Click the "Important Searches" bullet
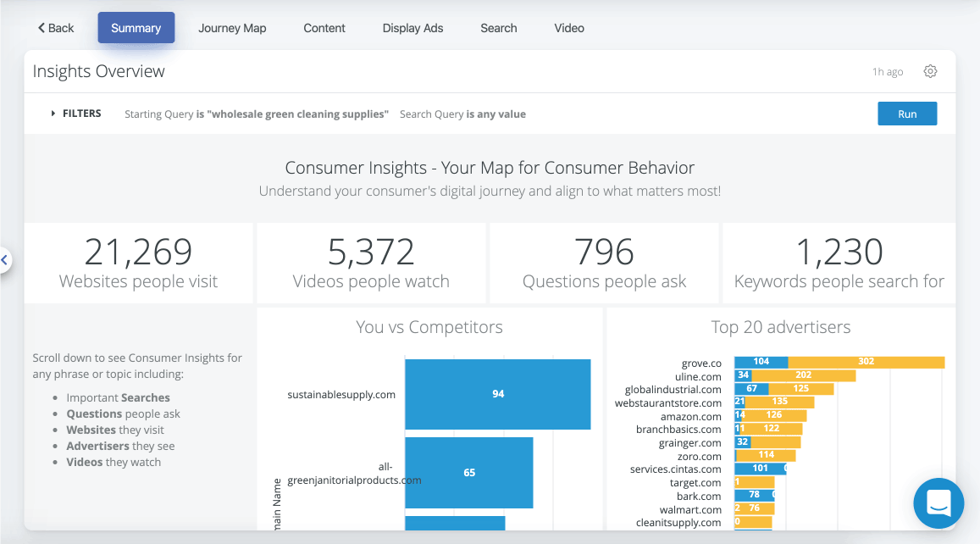 click(x=118, y=397)
